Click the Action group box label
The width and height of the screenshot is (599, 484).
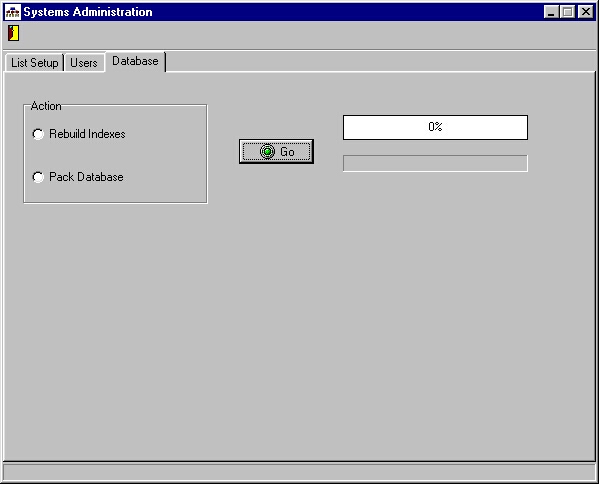point(46,106)
